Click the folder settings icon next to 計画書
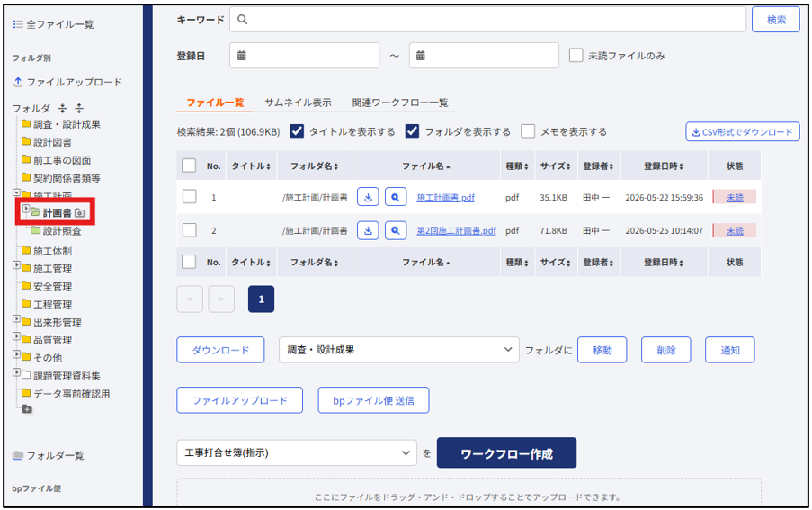The width and height of the screenshot is (812, 510). click(80, 213)
